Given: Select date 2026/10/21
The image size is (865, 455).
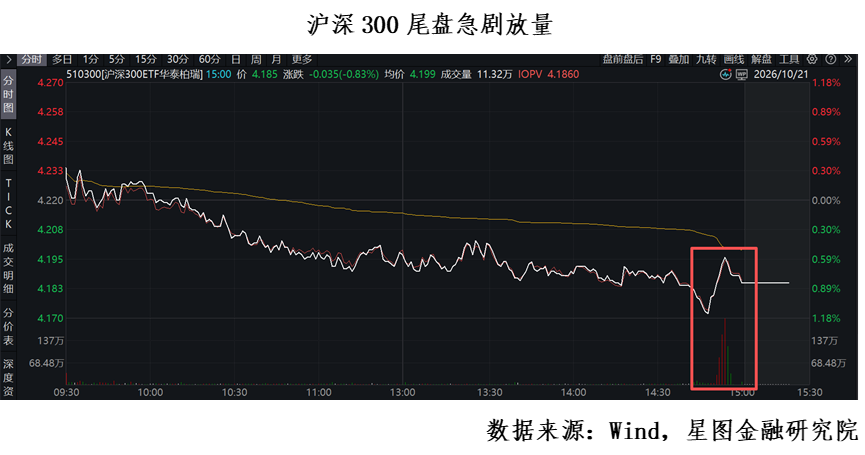Looking at the screenshot, I should tap(781, 74).
